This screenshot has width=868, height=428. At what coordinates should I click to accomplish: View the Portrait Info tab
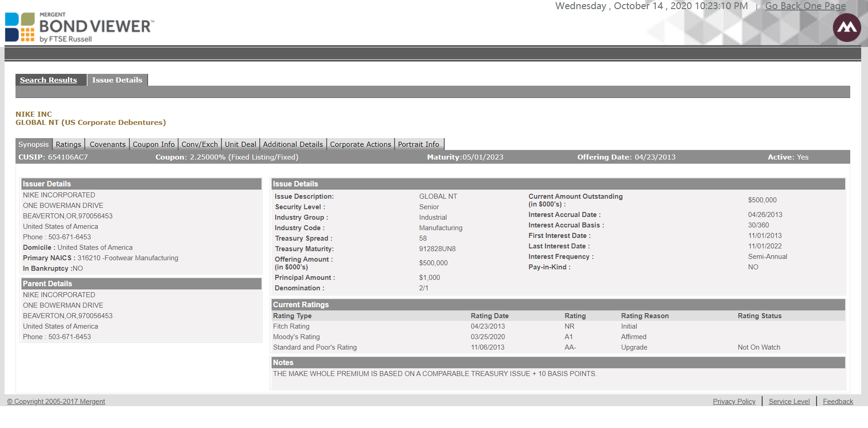pos(419,144)
